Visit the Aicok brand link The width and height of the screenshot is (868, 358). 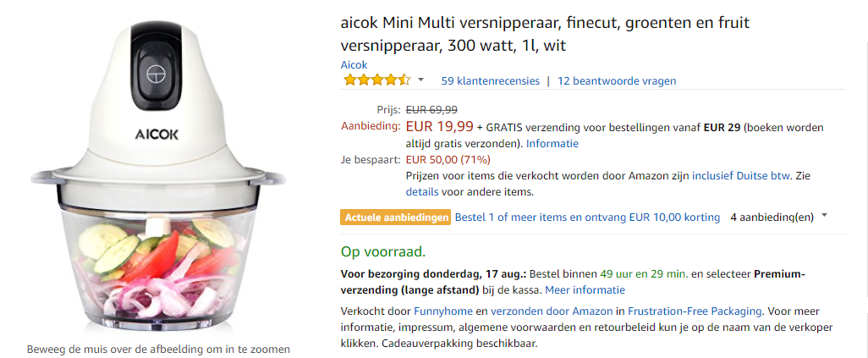coord(354,64)
